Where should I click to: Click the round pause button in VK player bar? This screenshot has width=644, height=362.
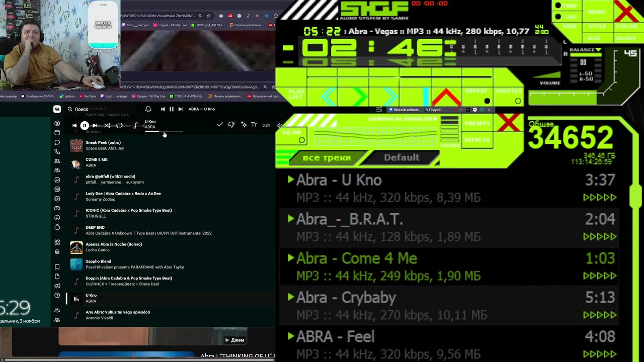click(x=85, y=125)
